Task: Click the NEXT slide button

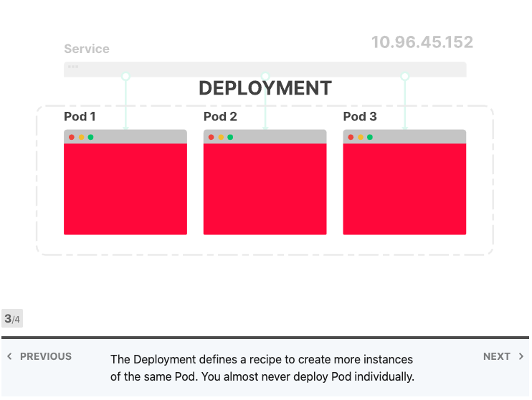Action: pos(503,356)
